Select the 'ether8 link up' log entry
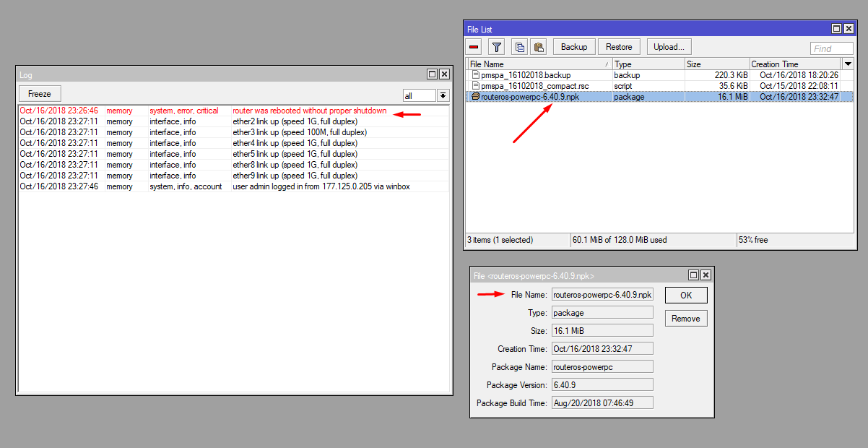Viewport: 868px width, 448px height. 233,165
